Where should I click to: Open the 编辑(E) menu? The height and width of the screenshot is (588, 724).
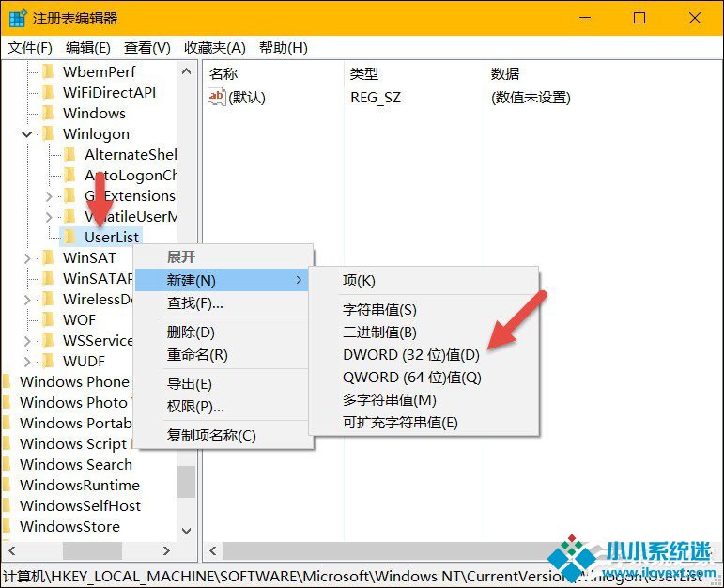pos(87,48)
